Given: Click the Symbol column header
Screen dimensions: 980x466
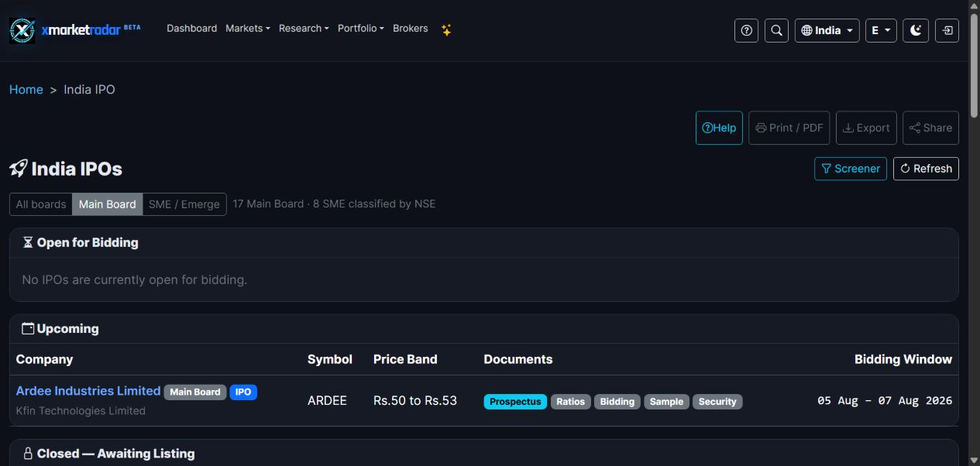Looking at the screenshot, I should point(330,359).
